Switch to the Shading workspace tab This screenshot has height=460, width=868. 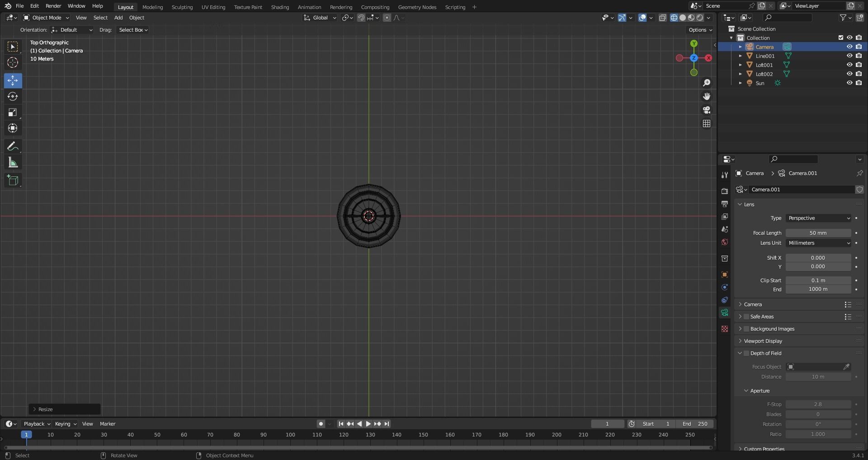(280, 7)
